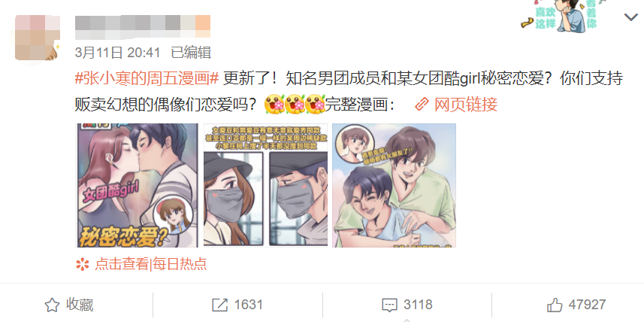Open comments via speech bubble icon

tap(389, 305)
